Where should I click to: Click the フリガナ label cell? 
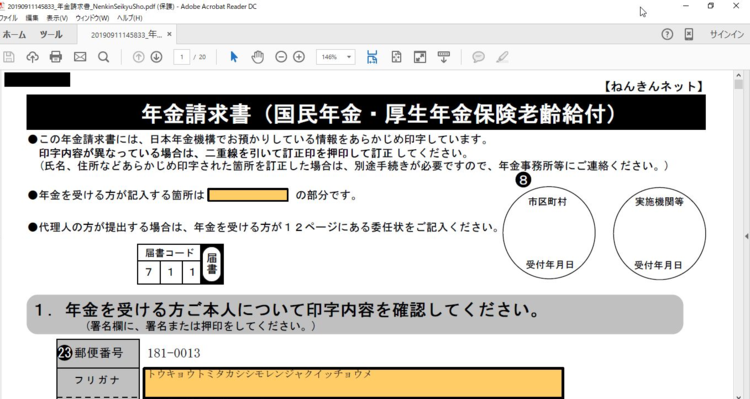pyautogui.click(x=98, y=381)
